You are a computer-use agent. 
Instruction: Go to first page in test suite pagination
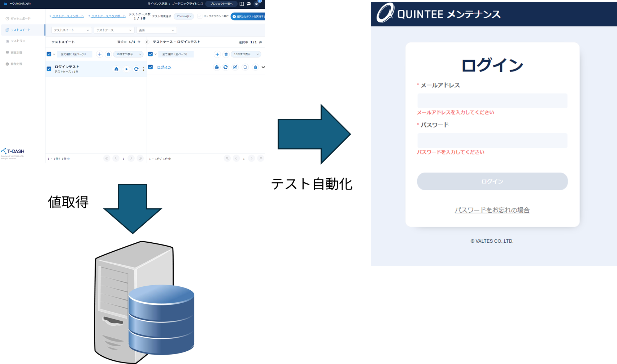(107, 158)
